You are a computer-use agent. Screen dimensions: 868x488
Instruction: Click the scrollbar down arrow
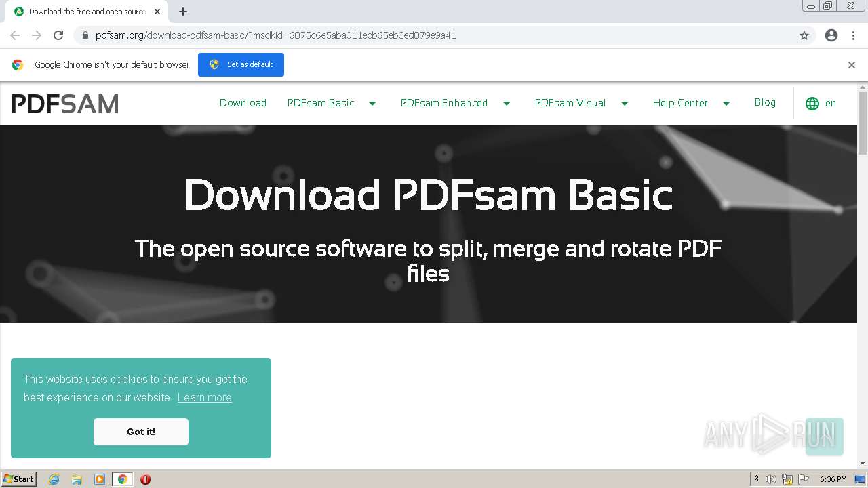pyautogui.click(x=863, y=463)
